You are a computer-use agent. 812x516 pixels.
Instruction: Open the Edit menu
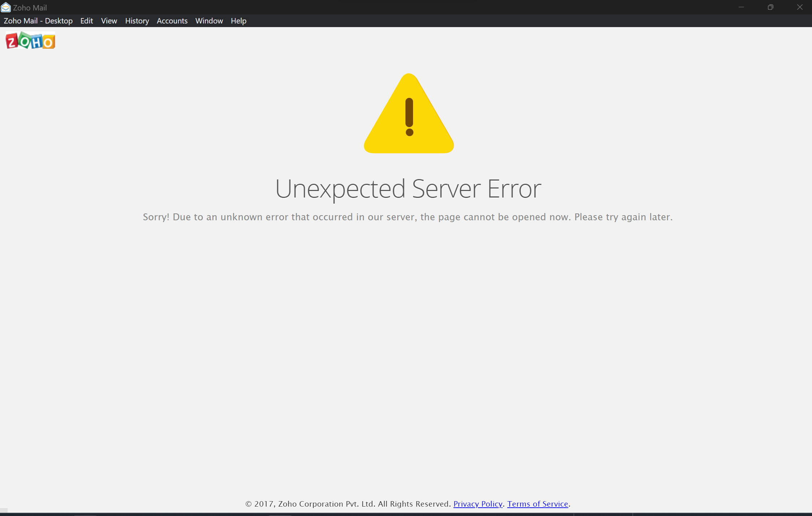pos(86,21)
